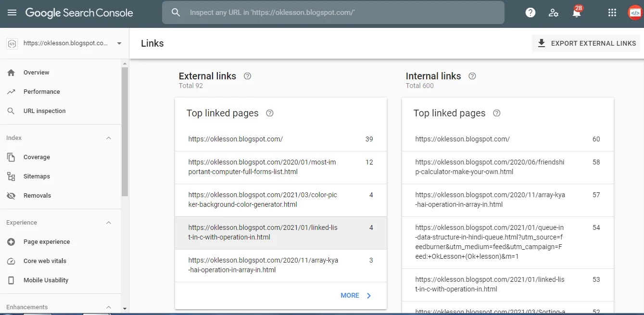
Task: Click the Google Search Console logo
Action: point(79,13)
